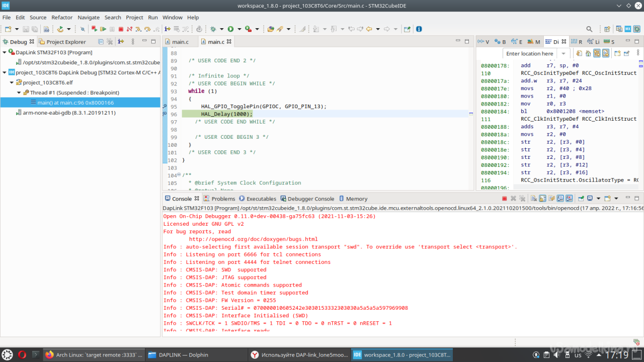Toggle Link with Active Debug Context
This screenshot has width=644, height=362.
point(597,53)
